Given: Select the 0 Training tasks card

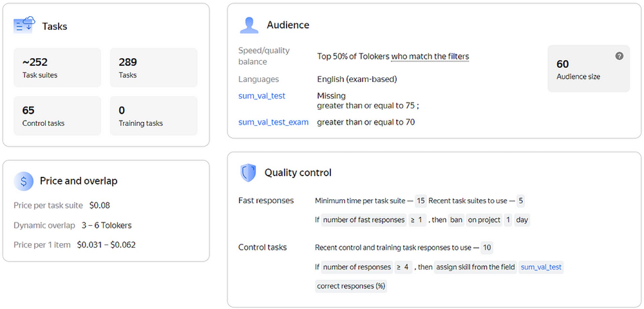Looking at the screenshot, I should [x=154, y=116].
